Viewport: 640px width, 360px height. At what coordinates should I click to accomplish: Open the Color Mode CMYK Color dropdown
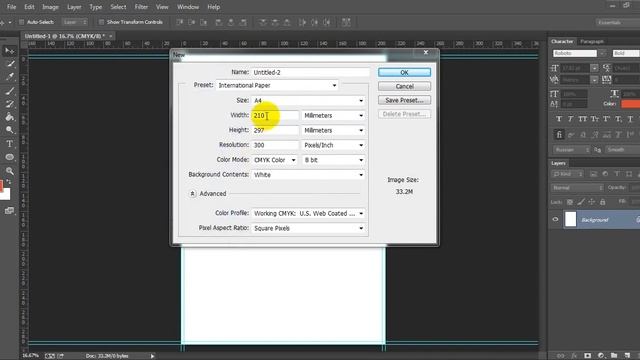[x=275, y=160]
